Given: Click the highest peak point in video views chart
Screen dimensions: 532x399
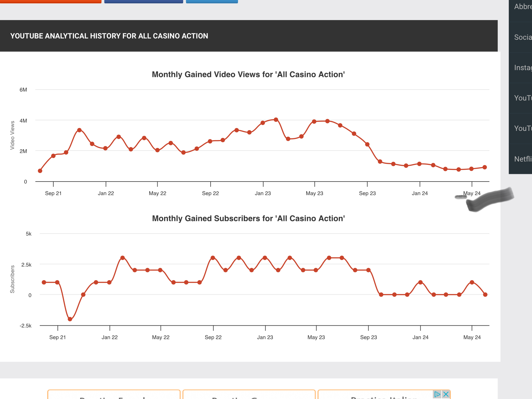Looking at the screenshot, I should [276, 120].
